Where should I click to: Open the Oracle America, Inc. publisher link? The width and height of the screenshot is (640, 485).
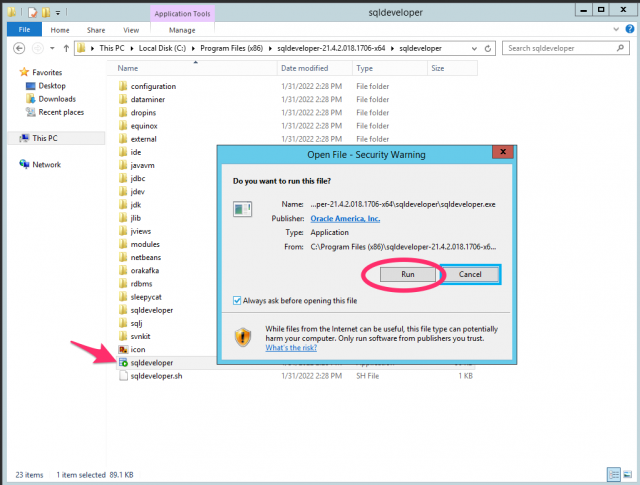(x=345, y=218)
